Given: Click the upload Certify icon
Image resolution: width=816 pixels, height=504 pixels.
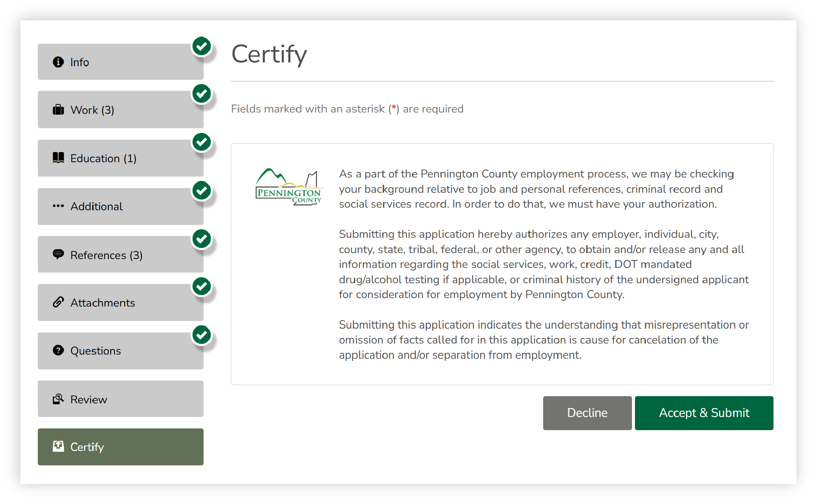Looking at the screenshot, I should click(x=58, y=446).
